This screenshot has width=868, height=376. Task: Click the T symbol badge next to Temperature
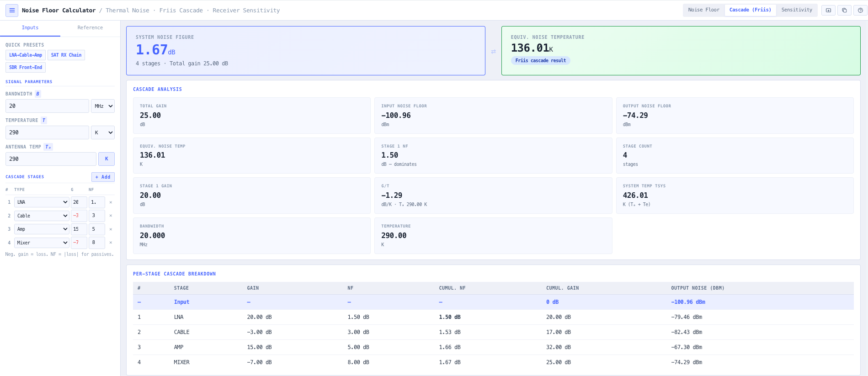click(44, 120)
